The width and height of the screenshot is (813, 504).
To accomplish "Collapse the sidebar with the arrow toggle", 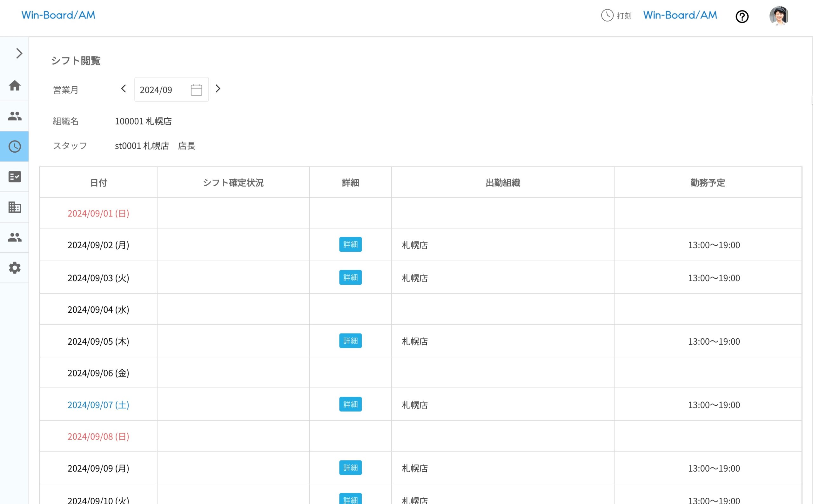I will 18,53.
